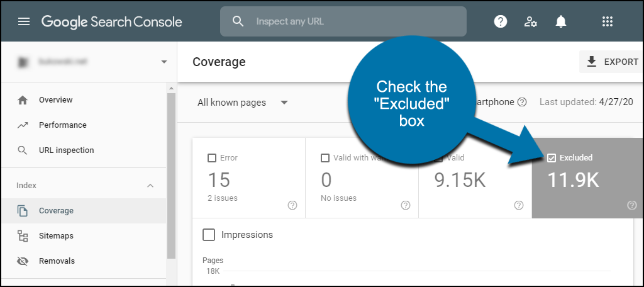The height and width of the screenshot is (287, 644).
Task: Click the help icon in the Excluded card
Action: [632, 205]
